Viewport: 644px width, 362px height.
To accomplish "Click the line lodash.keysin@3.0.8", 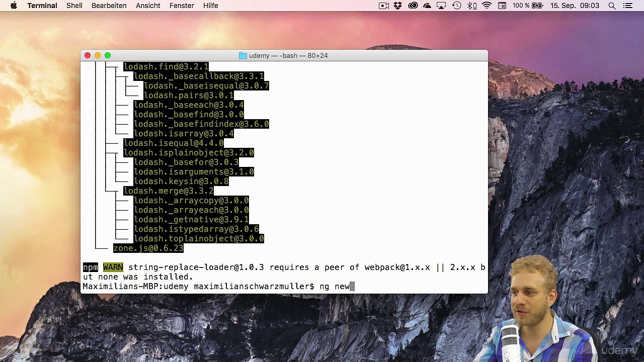I will [181, 181].
